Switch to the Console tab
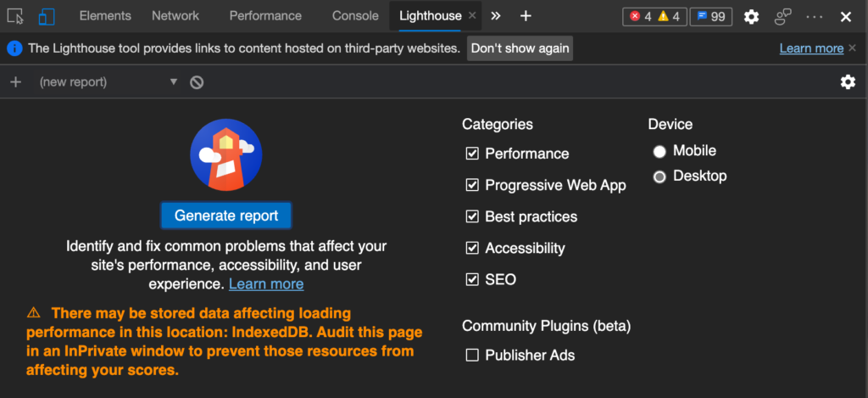Viewport: 868px width, 398px height. pyautogui.click(x=355, y=16)
